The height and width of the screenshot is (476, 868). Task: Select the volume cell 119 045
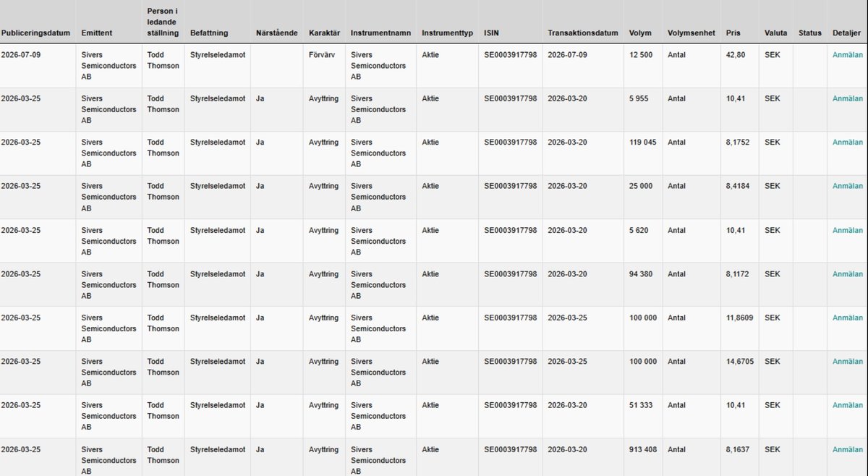(643, 143)
